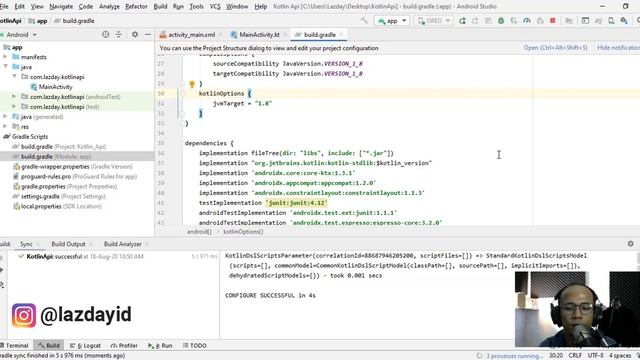Expand the java (generated) folder
640x360 pixels.
point(5,116)
